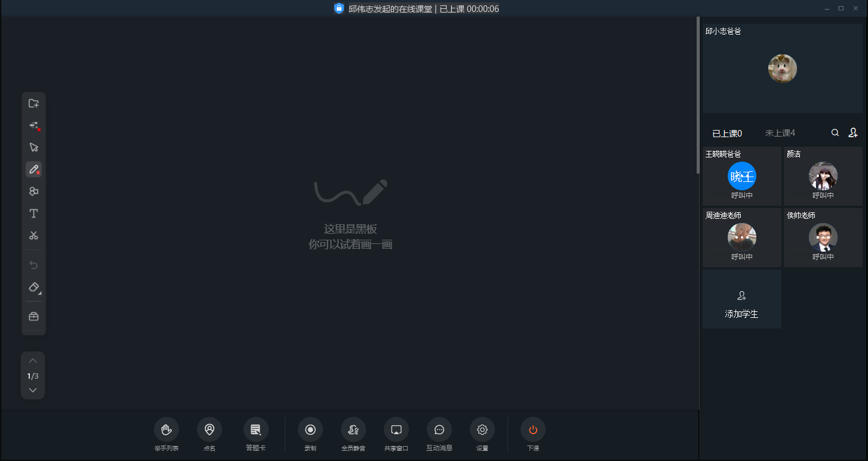Toggle 共享窗口 window sharing
The image size is (868, 461).
tap(396, 429)
